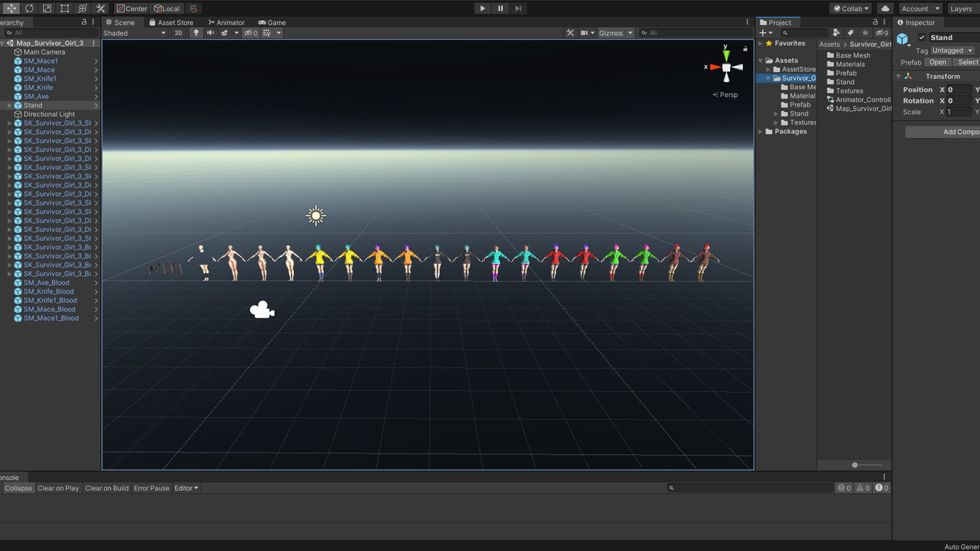Select the Rotate tool
980x551 pixels.
click(29, 8)
